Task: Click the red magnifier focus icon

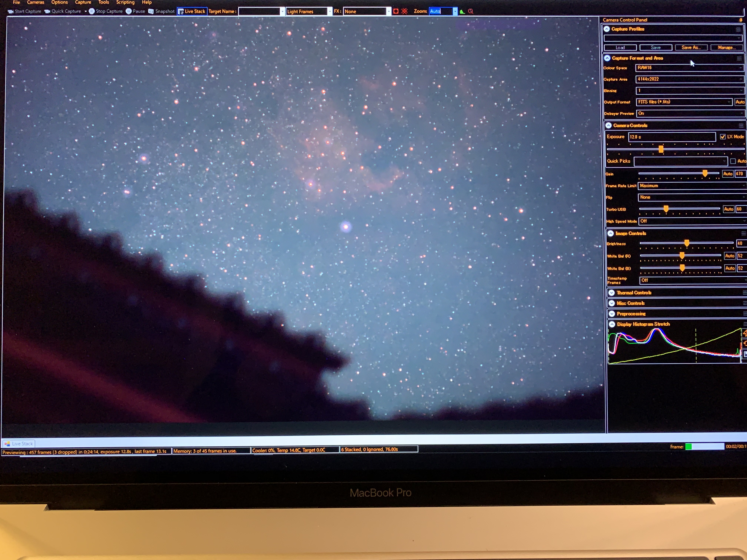Action: (470, 11)
